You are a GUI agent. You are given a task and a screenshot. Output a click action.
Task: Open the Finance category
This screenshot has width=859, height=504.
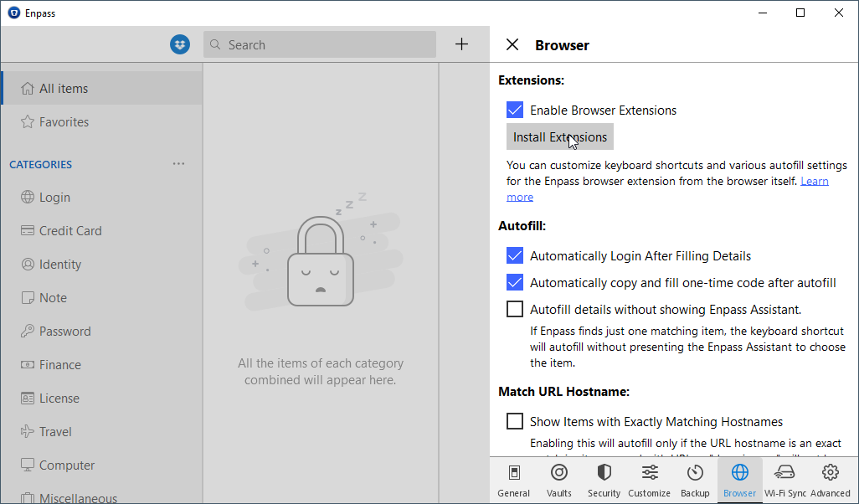102,364
